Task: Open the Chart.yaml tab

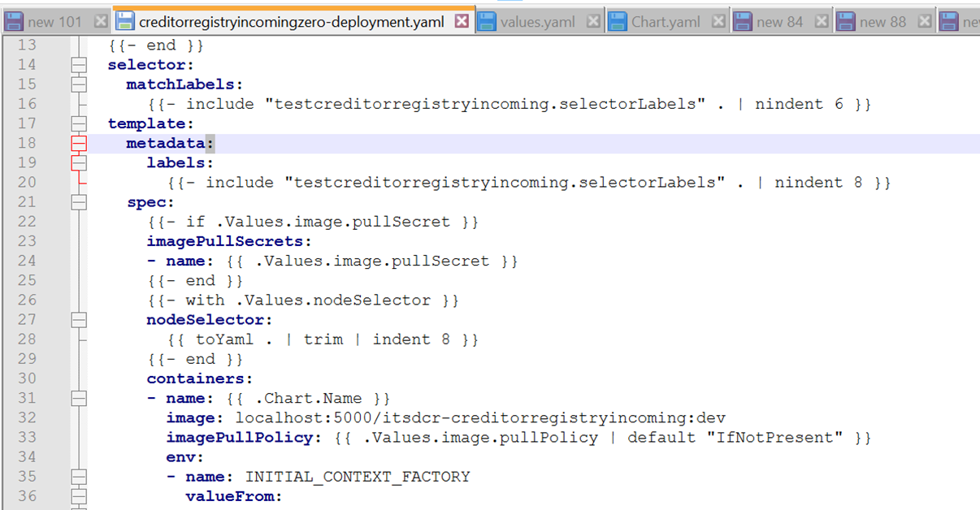Action: click(x=666, y=22)
